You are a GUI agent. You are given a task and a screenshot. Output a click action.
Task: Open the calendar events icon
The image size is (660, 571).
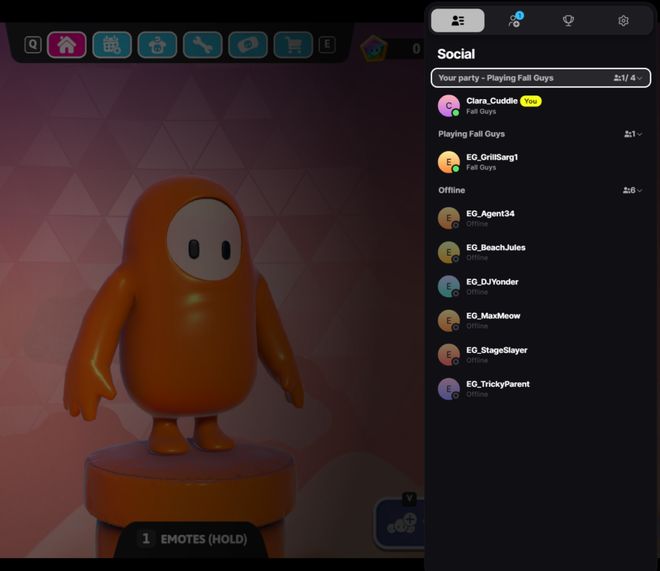[112, 45]
